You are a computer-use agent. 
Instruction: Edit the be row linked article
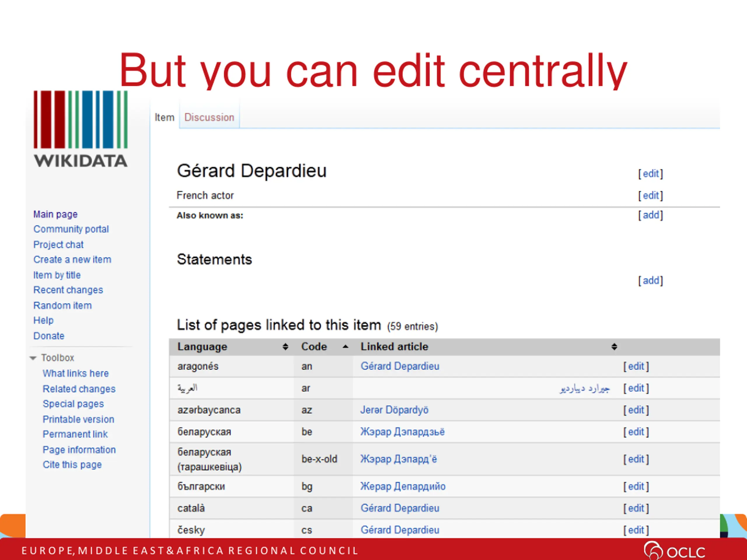point(636,431)
